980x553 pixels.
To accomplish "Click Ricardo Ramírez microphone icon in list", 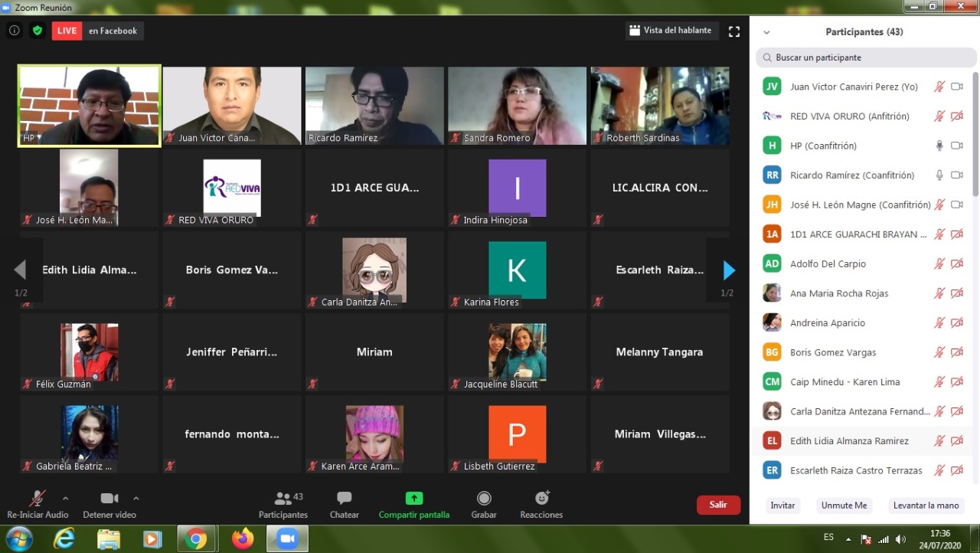I will 939,175.
